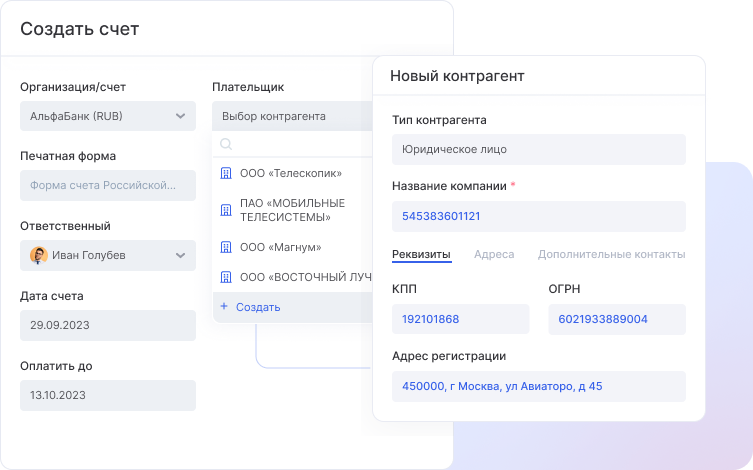Click the Адрес регистрации input field
This screenshot has height=470, width=753.
click(538, 386)
